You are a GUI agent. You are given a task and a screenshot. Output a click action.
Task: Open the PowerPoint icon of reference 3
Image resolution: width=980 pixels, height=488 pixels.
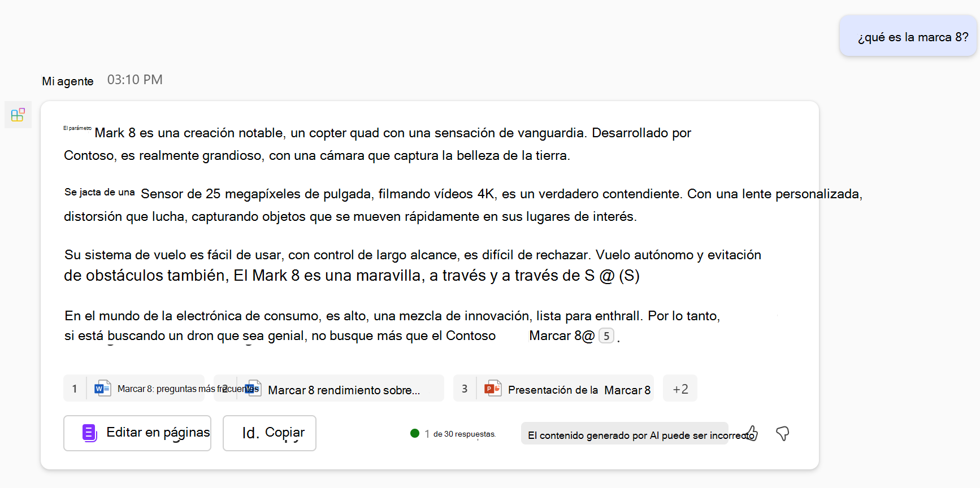pos(493,388)
